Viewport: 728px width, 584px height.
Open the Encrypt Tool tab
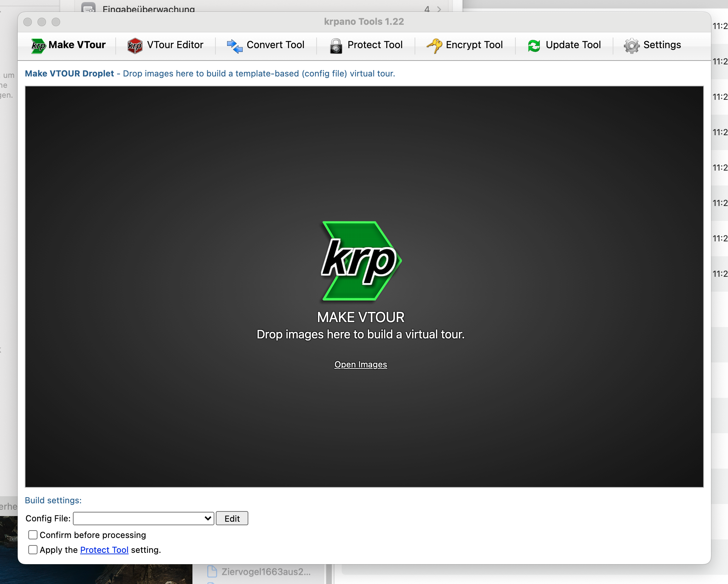[474, 45]
